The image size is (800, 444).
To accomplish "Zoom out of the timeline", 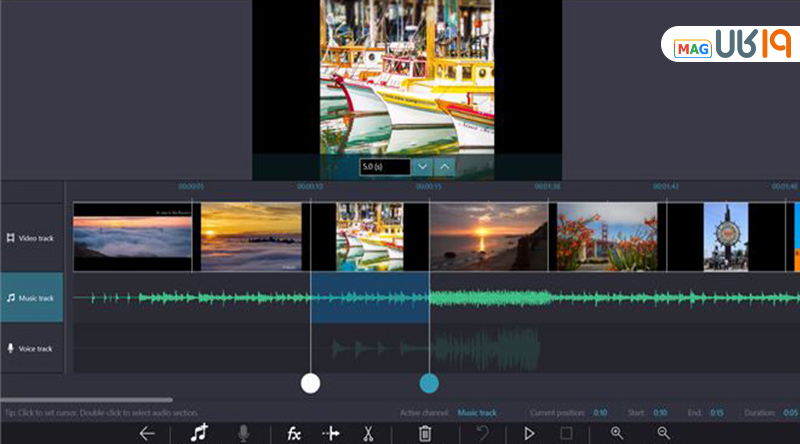I will point(663,433).
